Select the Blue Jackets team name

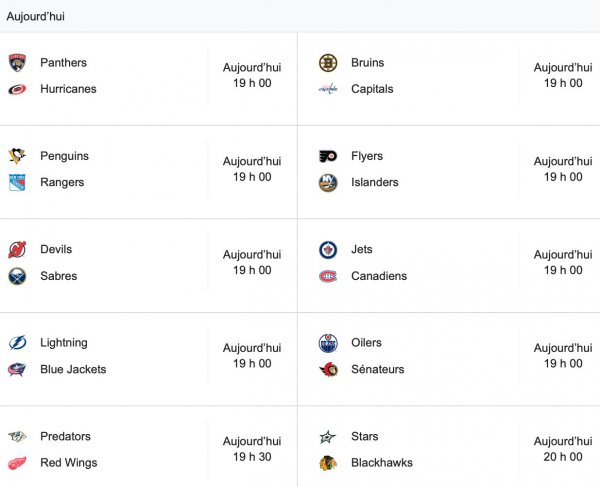[73, 369]
